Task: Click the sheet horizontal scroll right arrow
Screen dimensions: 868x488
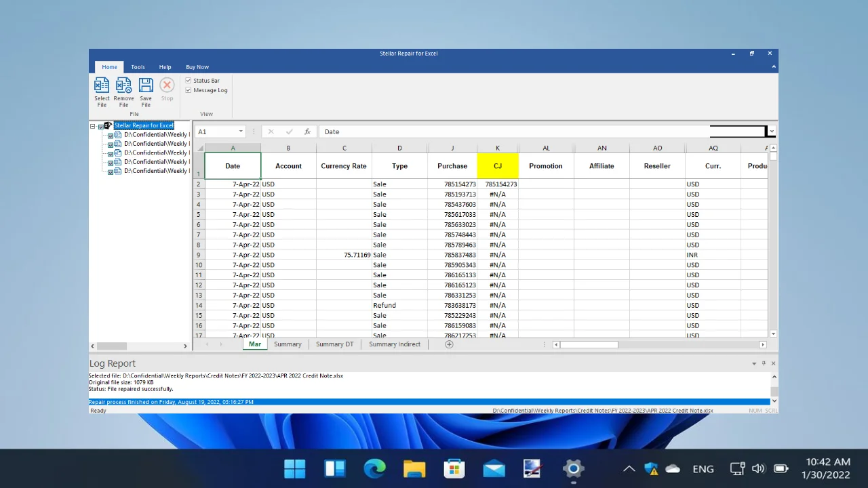Action: 762,344
